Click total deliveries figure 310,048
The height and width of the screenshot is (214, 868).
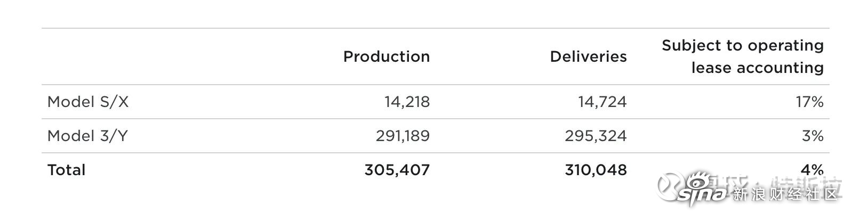596,170
